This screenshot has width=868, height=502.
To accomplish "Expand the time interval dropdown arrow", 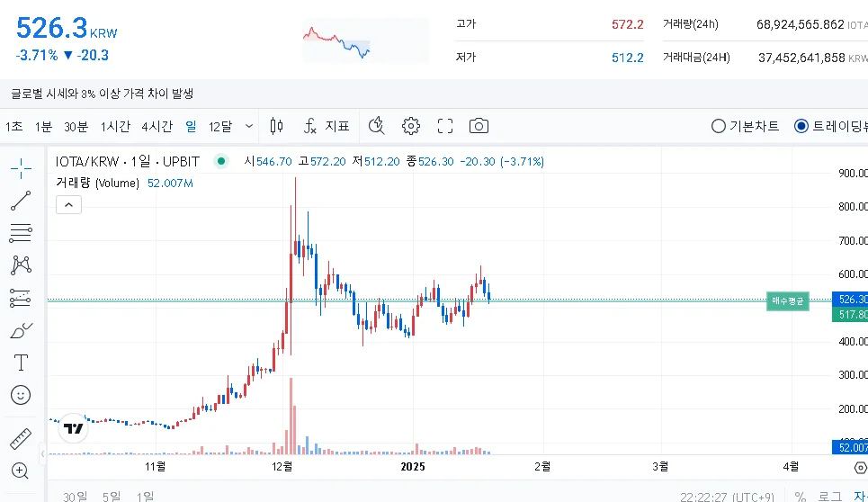I will coord(249,126).
